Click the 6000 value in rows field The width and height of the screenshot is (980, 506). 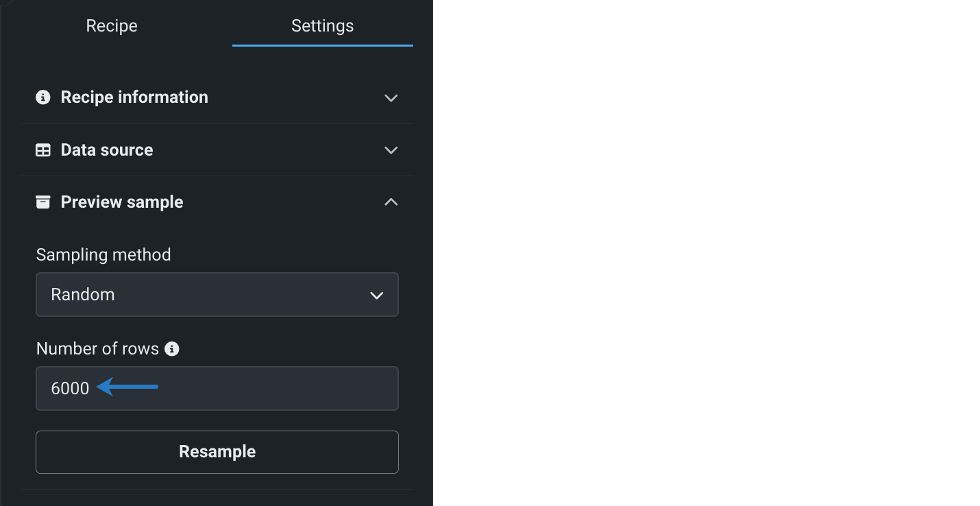point(70,389)
